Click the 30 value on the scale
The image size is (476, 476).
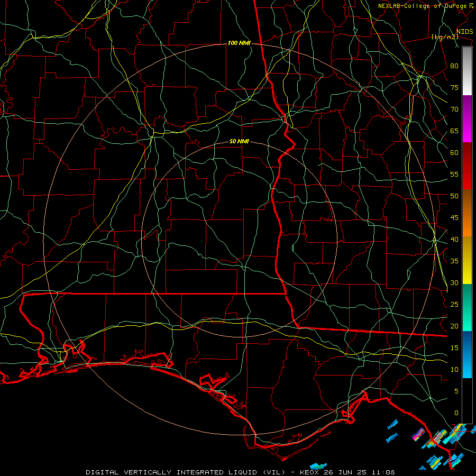[x=454, y=283]
